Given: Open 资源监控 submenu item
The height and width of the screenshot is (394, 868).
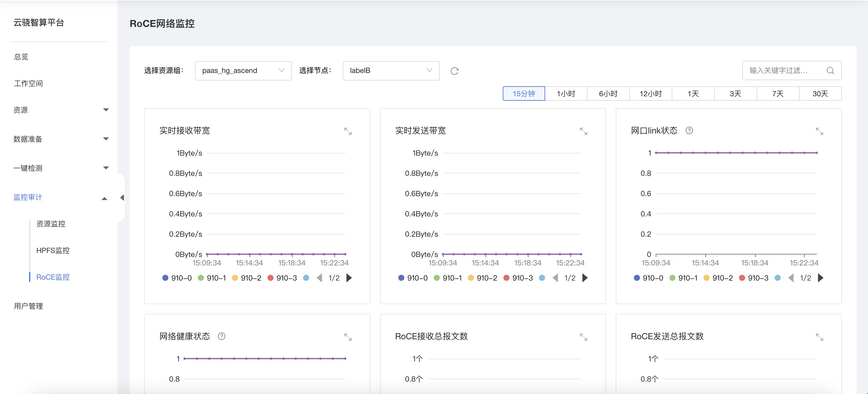Looking at the screenshot, I should tap(51, 224).
